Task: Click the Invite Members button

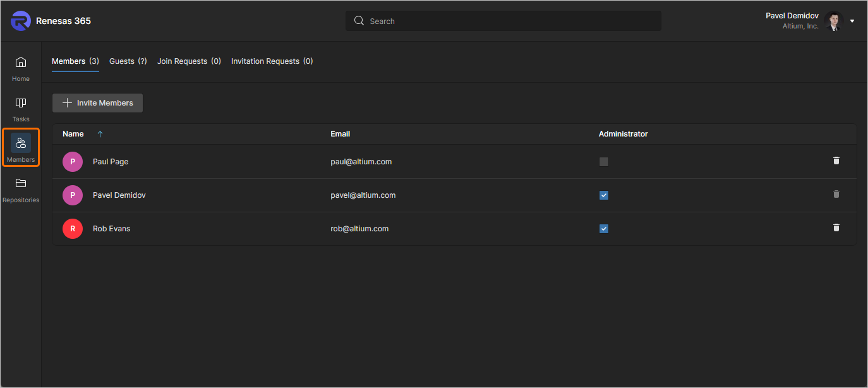Action: 98,103
